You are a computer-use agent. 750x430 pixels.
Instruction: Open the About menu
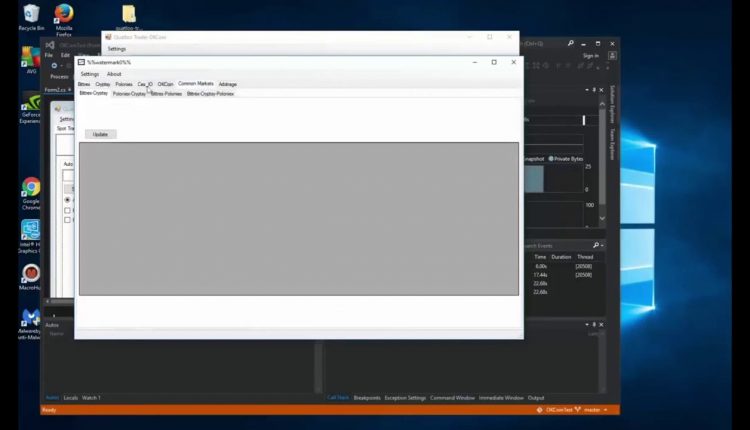[x=114, y=74]
